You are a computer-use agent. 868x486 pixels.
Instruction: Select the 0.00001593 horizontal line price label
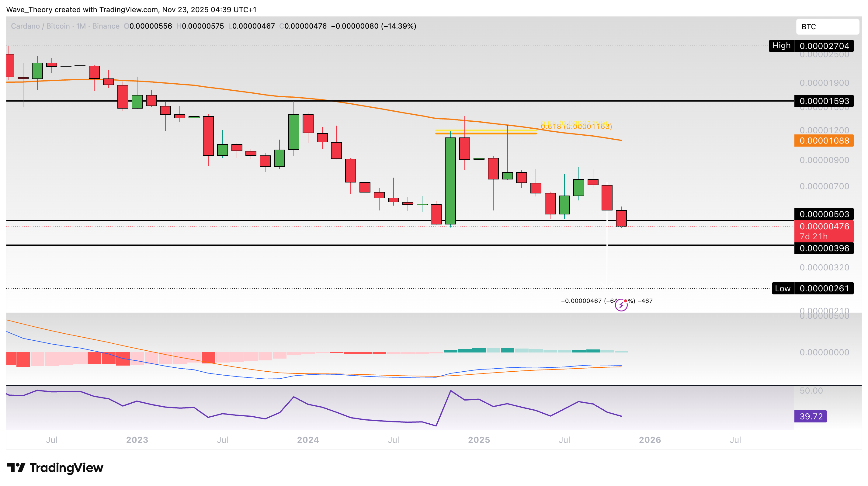(824, 101)
